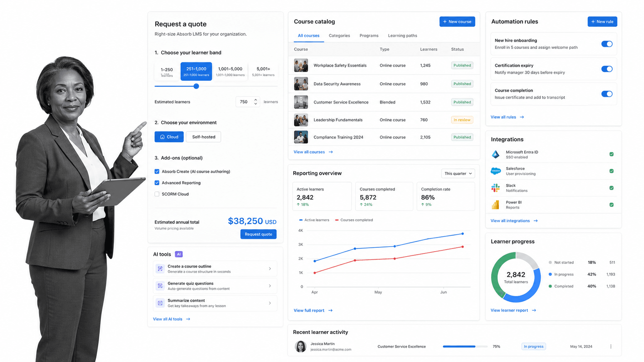Click the Power BI integration logo
The image size is (644, 362).
point(496,205)
